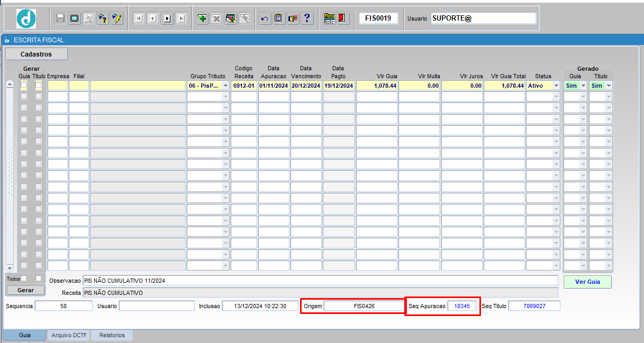Image resolution: width=644 pixels, height=343 pixels.
Task: Switch to the Arquivo DCTF tab
Action: click(x=69, y=335)
